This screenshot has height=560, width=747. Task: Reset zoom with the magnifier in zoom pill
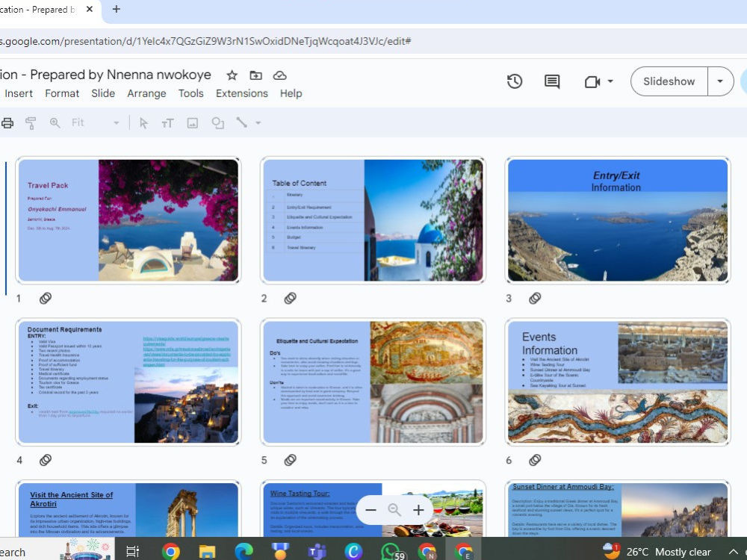pos(394,510)
